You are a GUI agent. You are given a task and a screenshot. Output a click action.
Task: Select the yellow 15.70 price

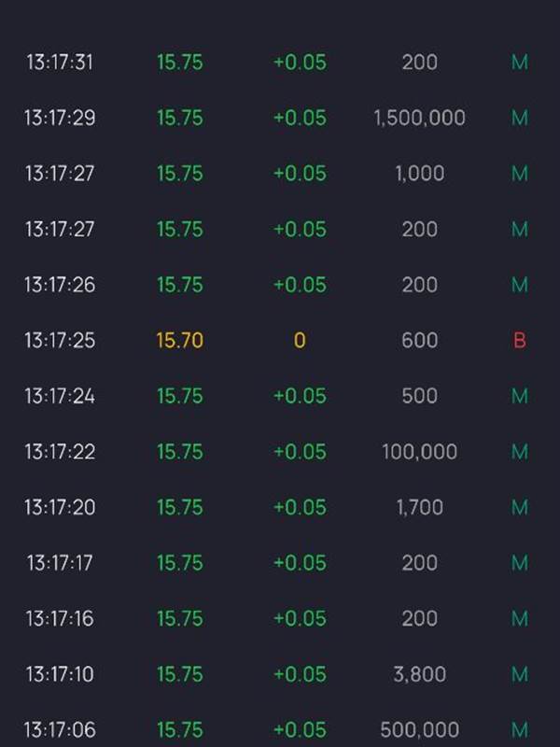pos(179,341)
